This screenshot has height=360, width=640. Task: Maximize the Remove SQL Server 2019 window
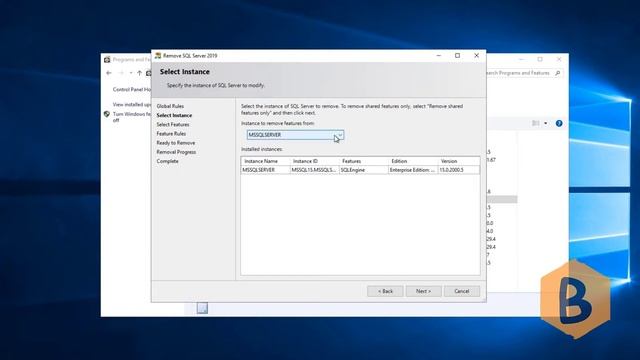point(458,56)
